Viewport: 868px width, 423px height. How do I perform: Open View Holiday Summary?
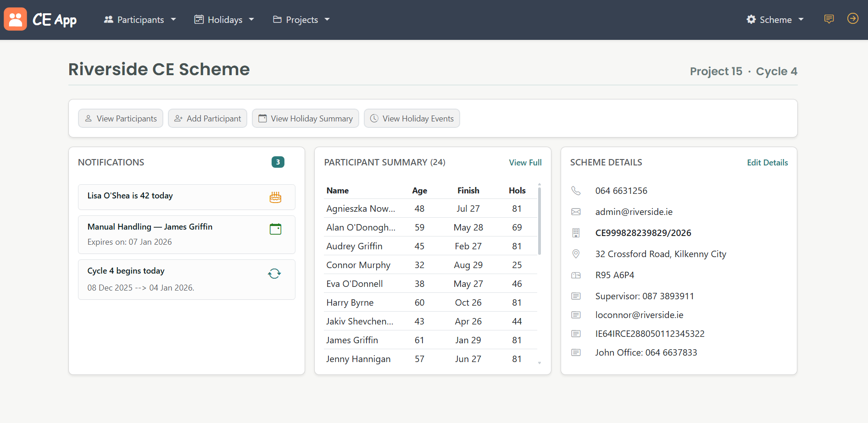pos(306,119)
